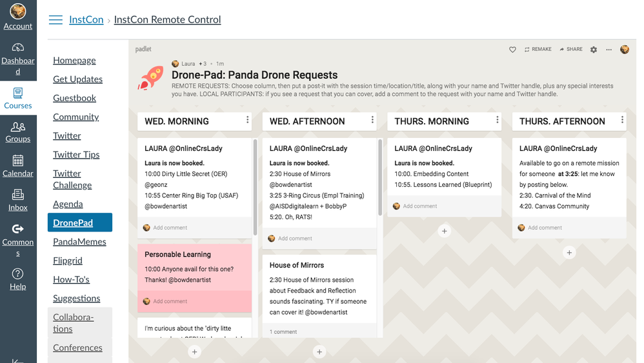Like the padlet with the heart icon
The image size is (644, 363).
[512, 50]
